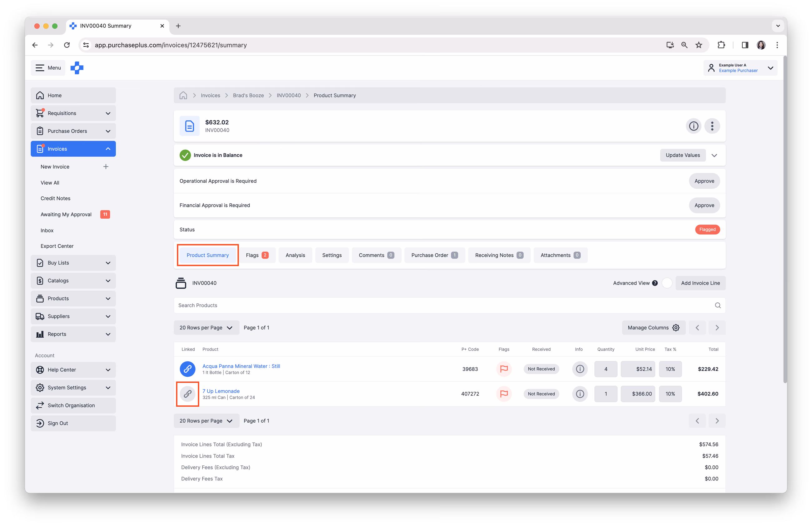Select the Product Summary tab
The image size is (812, 526).
point(207,255)
